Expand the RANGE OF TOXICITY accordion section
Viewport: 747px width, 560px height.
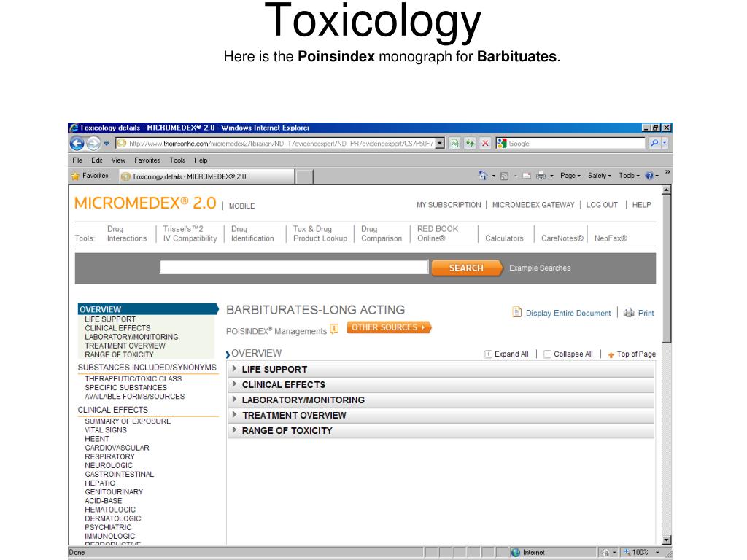pos(441,430)
